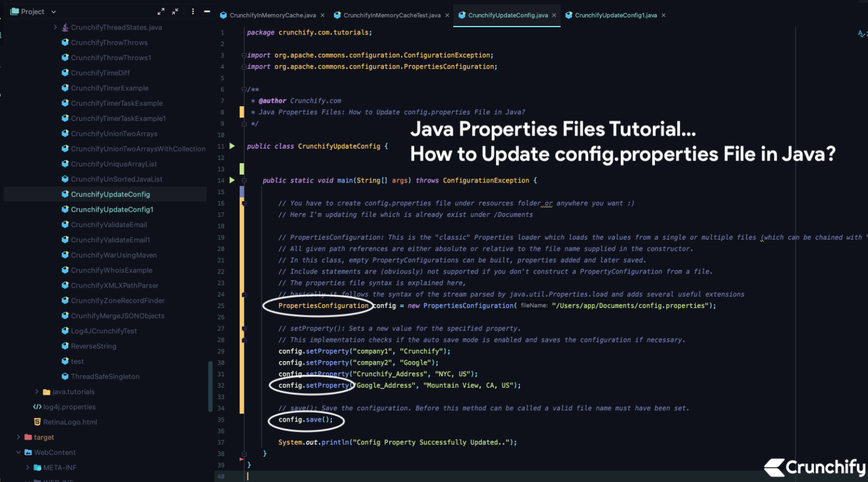Open the Project view switcher dropdown

click(x=53, y=11)
